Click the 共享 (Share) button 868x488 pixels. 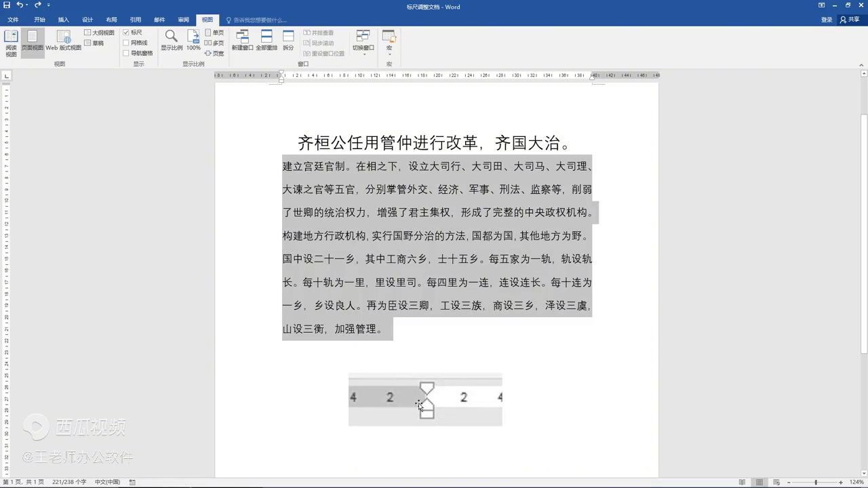point(850,20)
